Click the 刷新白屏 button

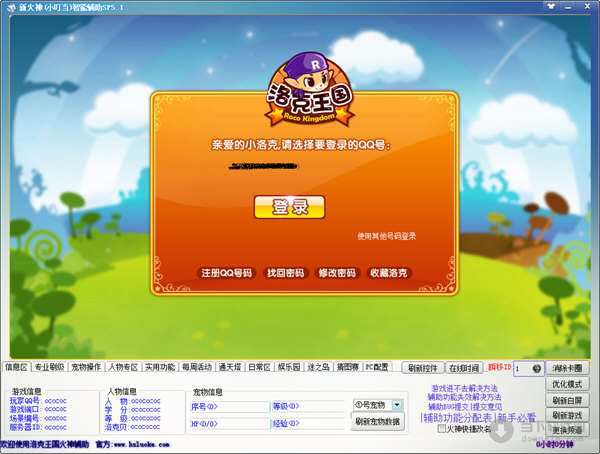coord(567,400)
